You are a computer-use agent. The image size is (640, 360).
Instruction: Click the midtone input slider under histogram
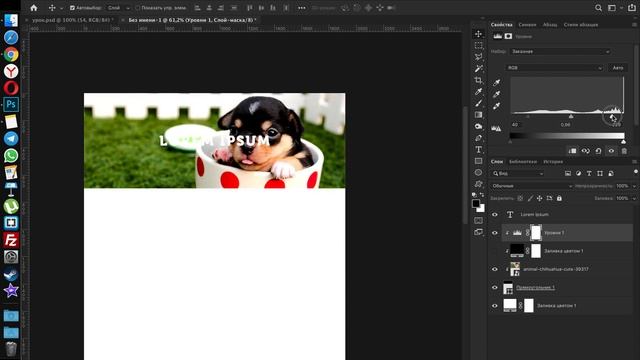[571, 116]
